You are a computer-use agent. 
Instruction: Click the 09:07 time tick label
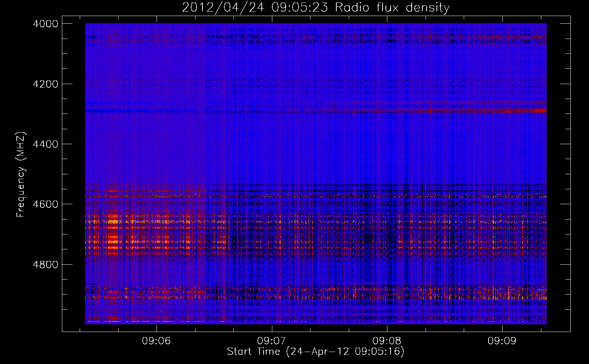[272, 341]
